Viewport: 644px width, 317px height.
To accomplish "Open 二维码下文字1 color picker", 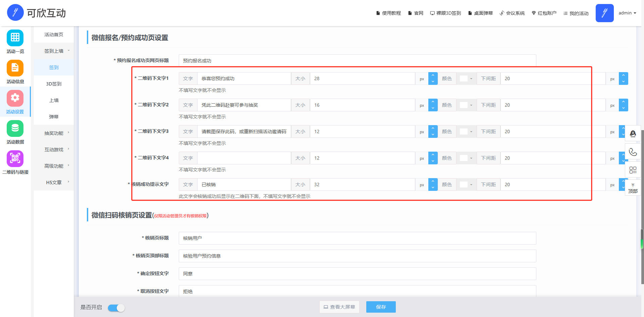I will coord(466,78).
